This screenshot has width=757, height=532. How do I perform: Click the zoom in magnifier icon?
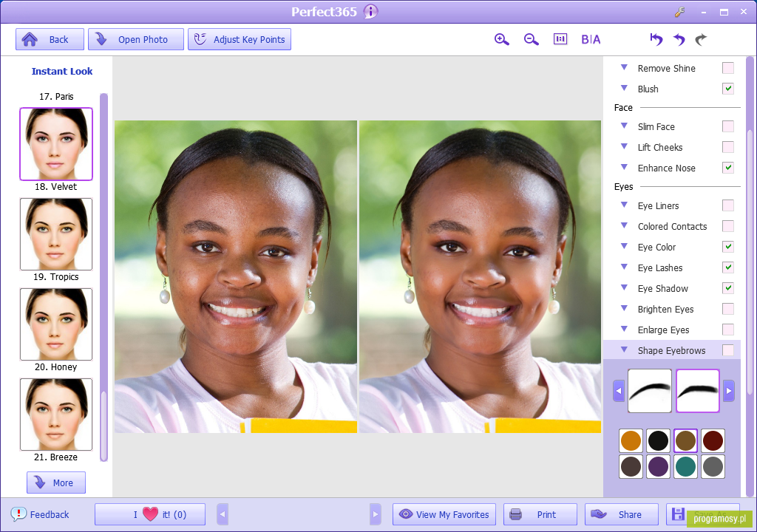click(x=502, y=40)
